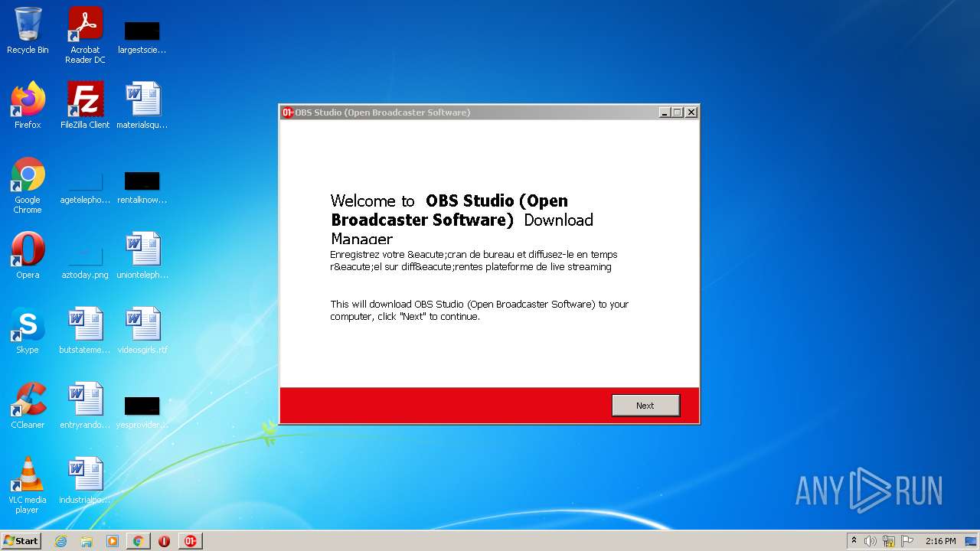Open Opera from the taskbar
980x551 pixels.
coord(164,541)
